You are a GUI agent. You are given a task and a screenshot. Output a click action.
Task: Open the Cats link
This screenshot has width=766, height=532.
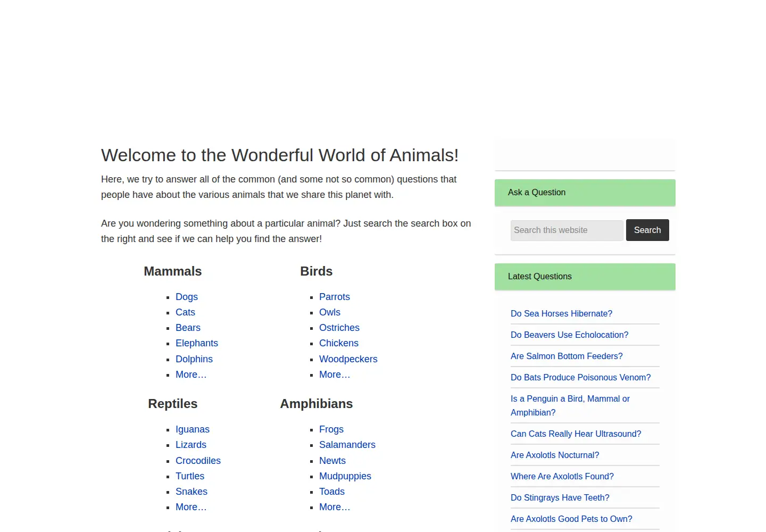point(185,312)
